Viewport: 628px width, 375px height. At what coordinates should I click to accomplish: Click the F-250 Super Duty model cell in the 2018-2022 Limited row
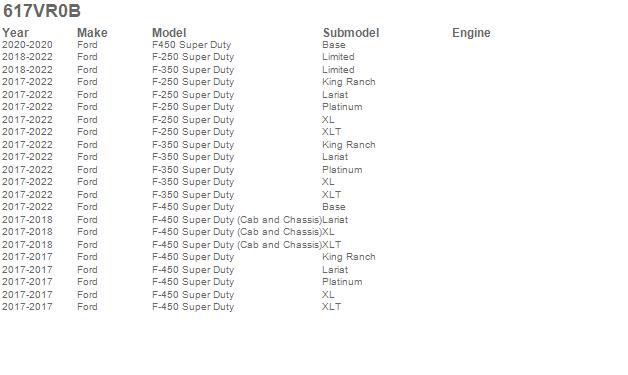click(x=193, y=57)
